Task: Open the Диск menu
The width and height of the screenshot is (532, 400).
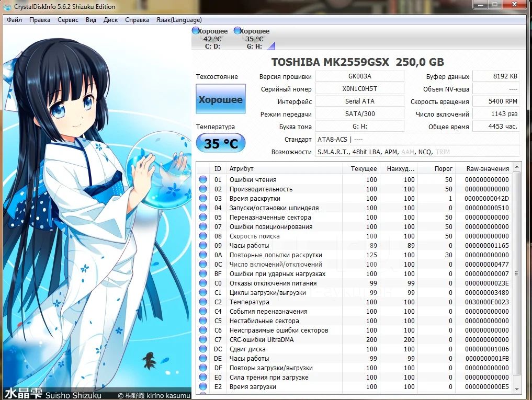Action: pos(110,20)
